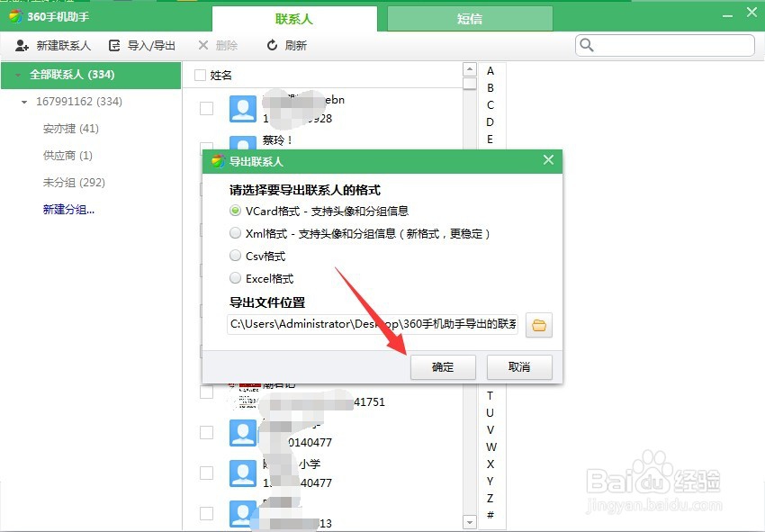Jump to letter U in index
The height and width of the screenshot is (532, 765).
[x=490, y=413]
